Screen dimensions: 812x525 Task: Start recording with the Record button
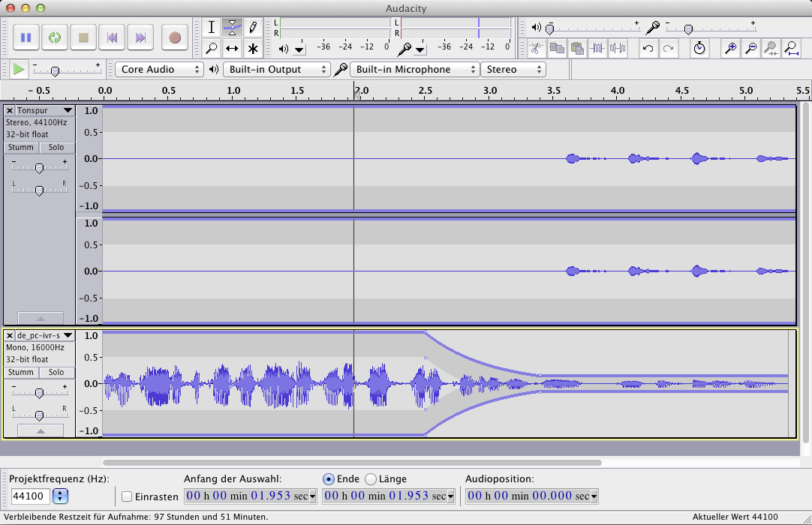(175, 37)
